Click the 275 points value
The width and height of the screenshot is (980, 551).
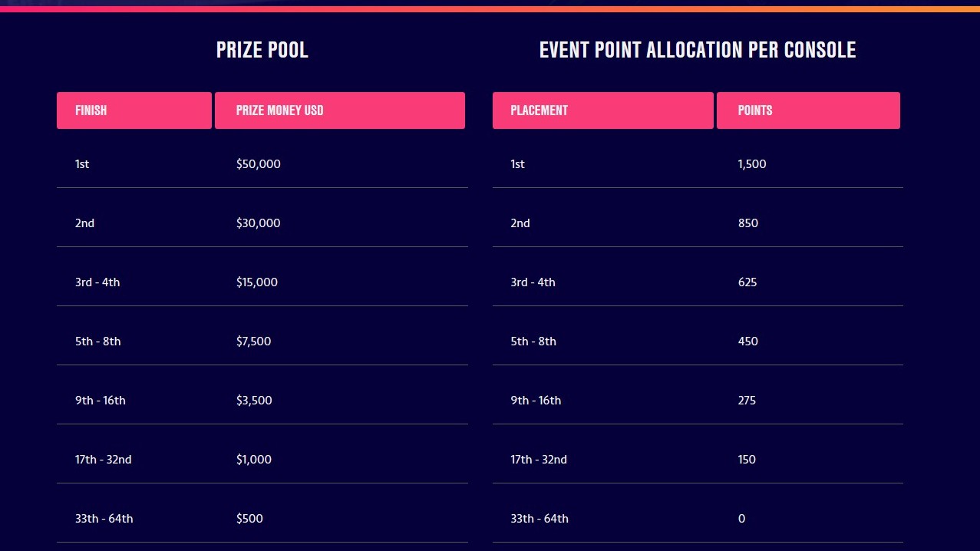747,401
